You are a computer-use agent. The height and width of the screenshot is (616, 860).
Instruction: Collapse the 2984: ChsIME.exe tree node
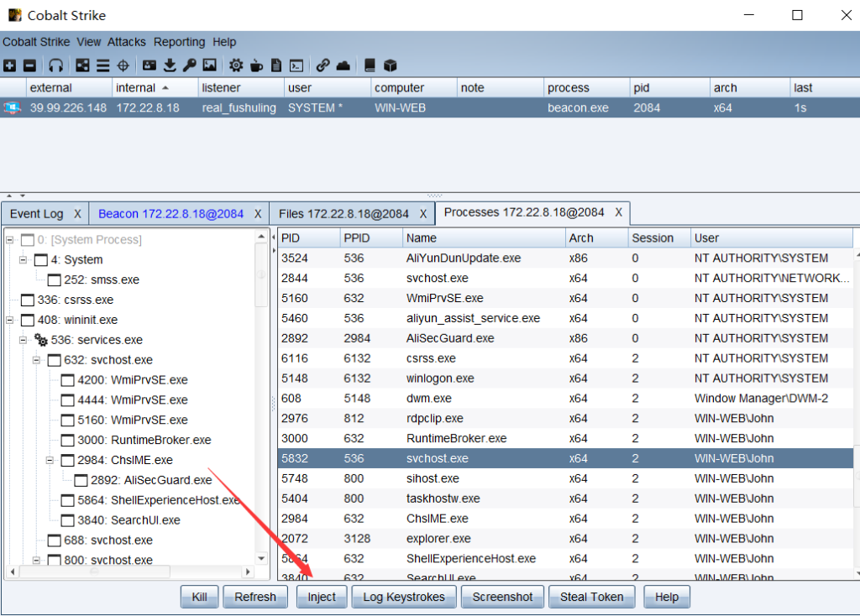click(x=51, y=460)
